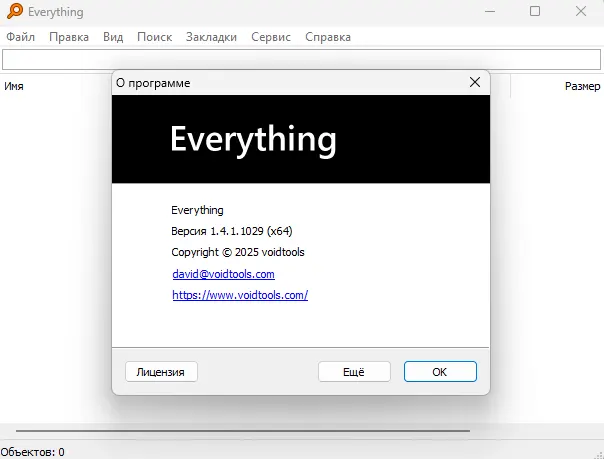
Task: Open the Справка menu
Action: tap(328, 37)
